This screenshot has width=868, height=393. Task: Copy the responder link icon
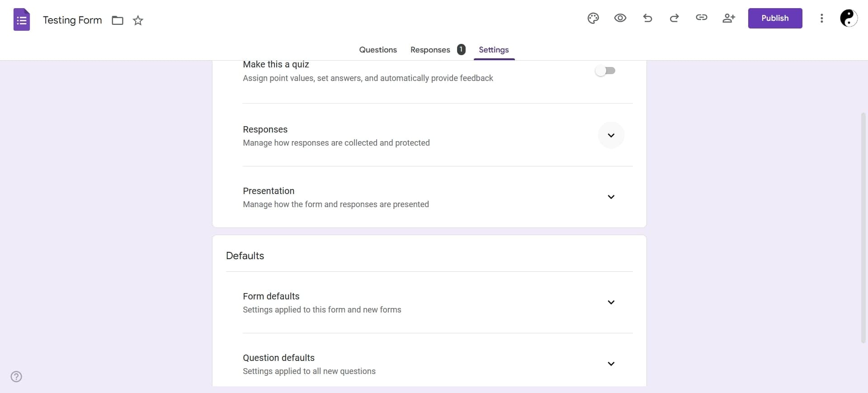pyautogui.click(x=702, y=18)
